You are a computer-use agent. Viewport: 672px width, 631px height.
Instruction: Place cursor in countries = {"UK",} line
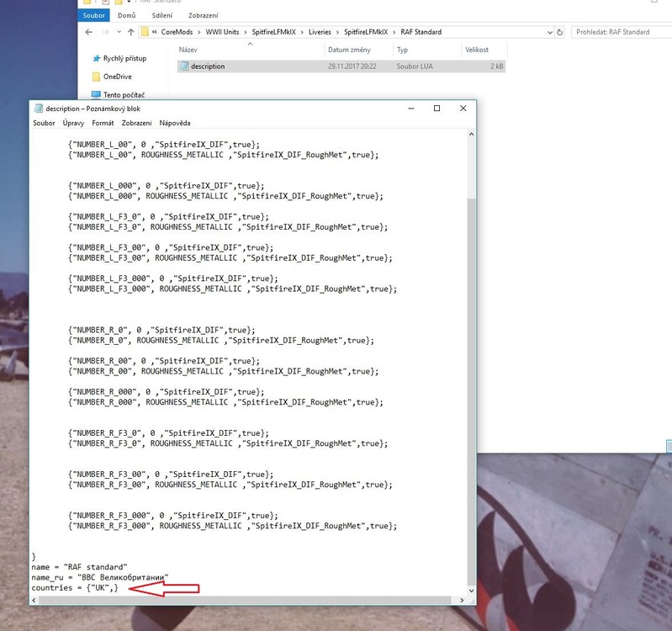75,588
